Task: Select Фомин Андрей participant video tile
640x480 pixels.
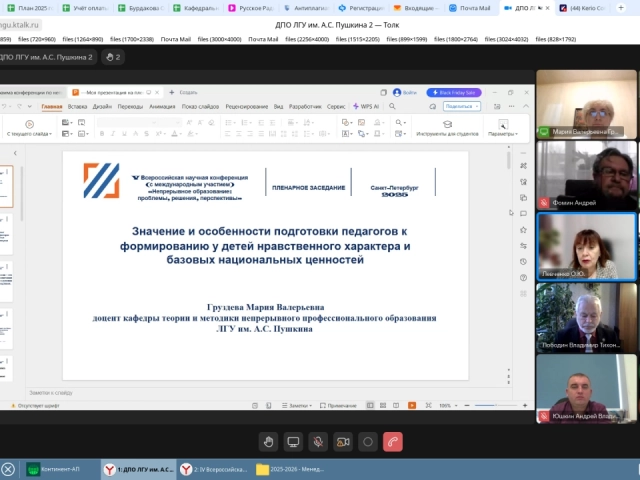Action: (586, 175)
